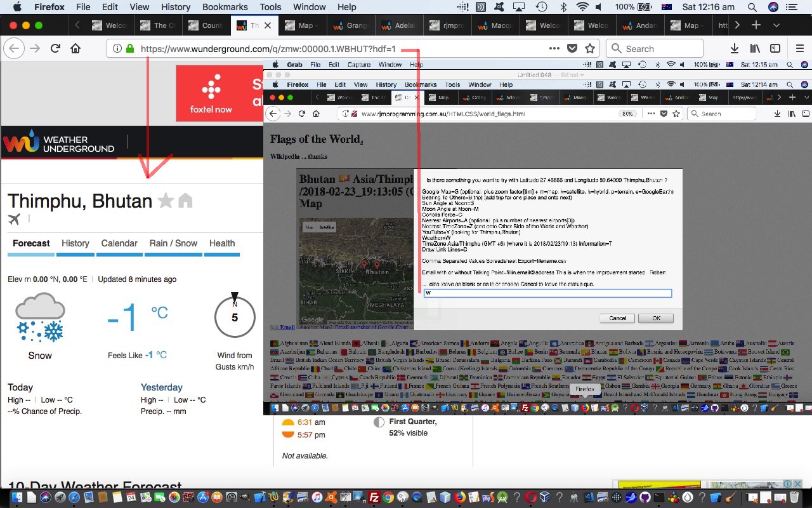Open the volume control in menu bar
The height and width of the screenshot is (508, 812).
(600, 7)
